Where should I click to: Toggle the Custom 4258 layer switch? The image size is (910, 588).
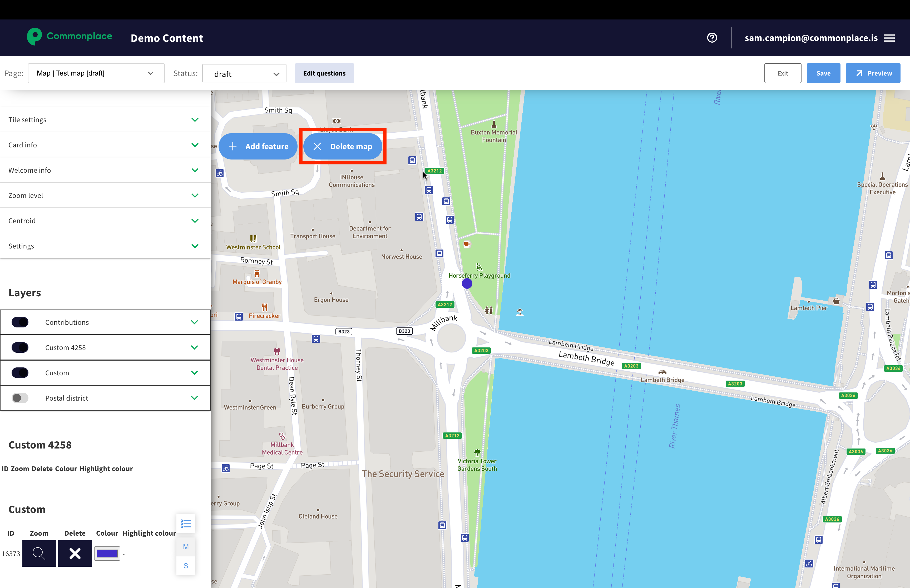point(20,347)
